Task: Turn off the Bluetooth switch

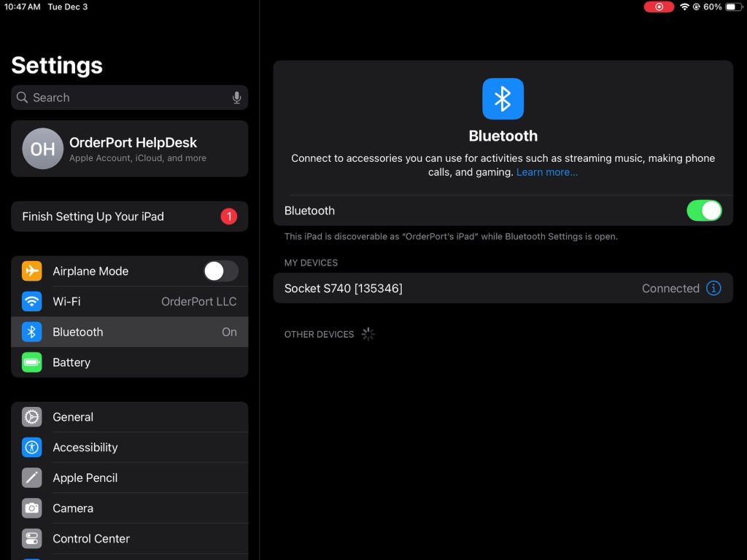Action: [703, 211]
